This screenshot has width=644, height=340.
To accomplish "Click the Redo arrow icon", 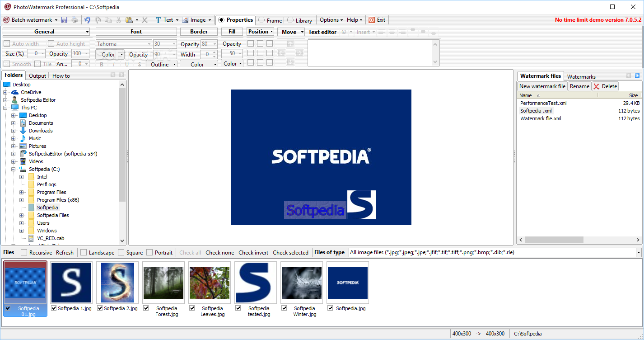I will point(98,20).
